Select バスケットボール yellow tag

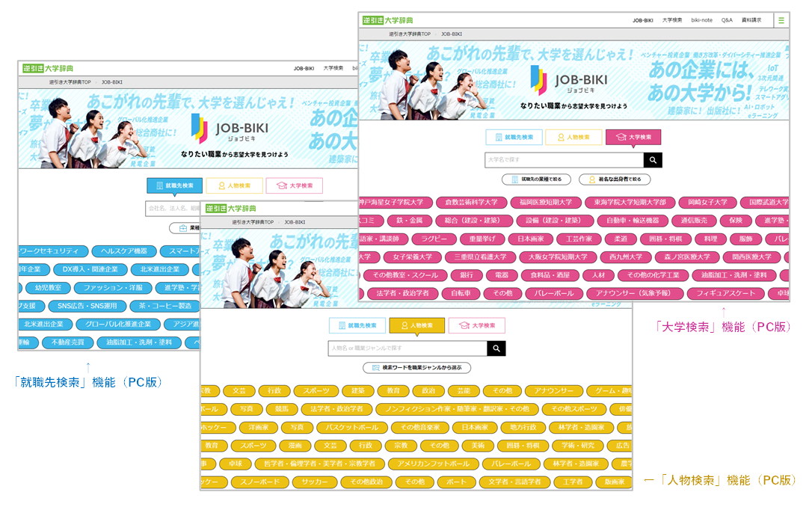351,428
